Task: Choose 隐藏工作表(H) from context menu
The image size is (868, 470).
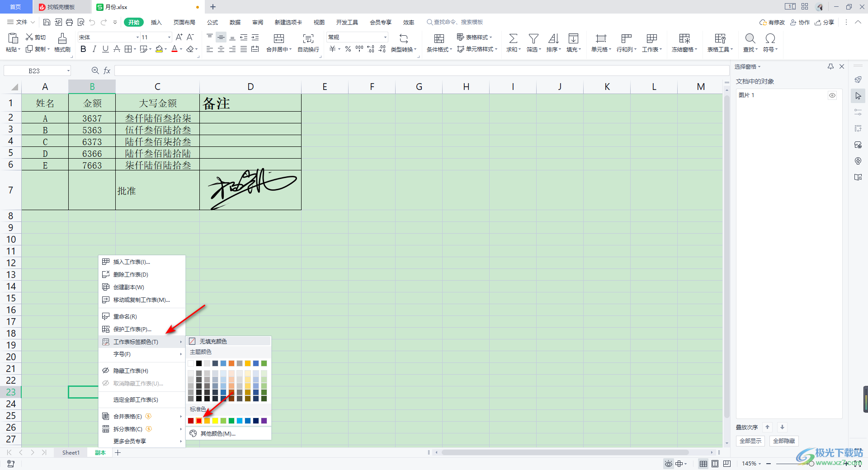Action: [x=142, y=371]
